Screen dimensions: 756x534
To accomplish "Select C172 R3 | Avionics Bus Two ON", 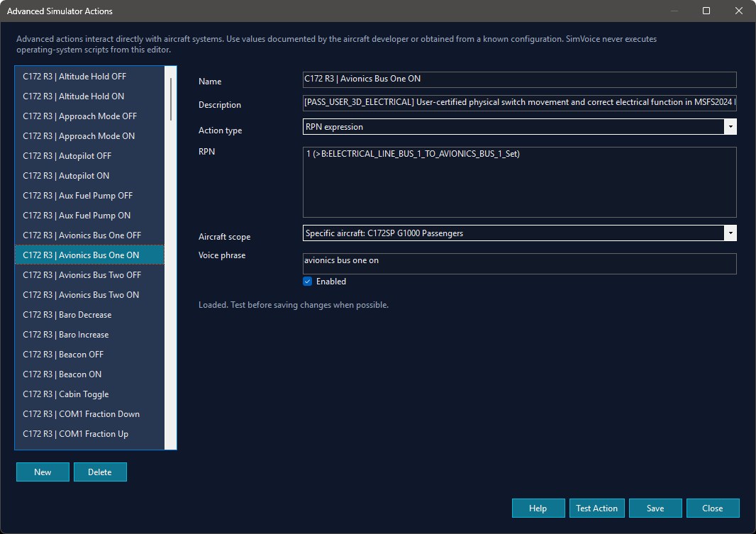I will [89, 295].
